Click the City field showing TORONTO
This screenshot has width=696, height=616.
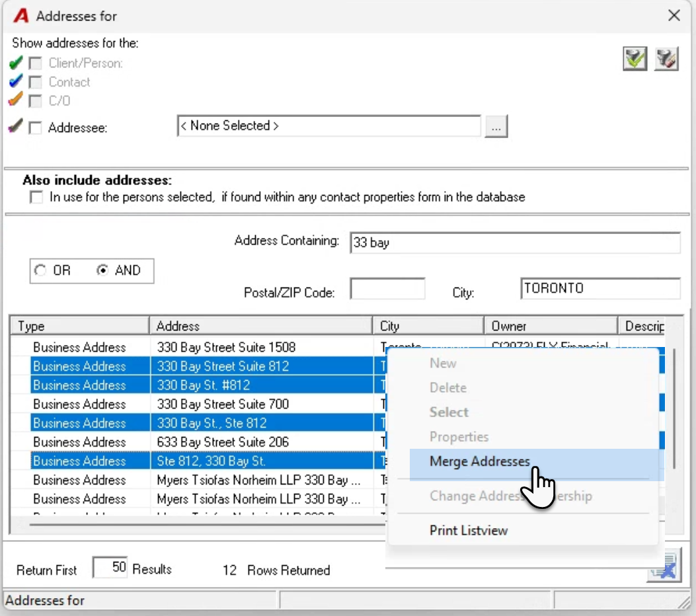[x=600, y=289]
